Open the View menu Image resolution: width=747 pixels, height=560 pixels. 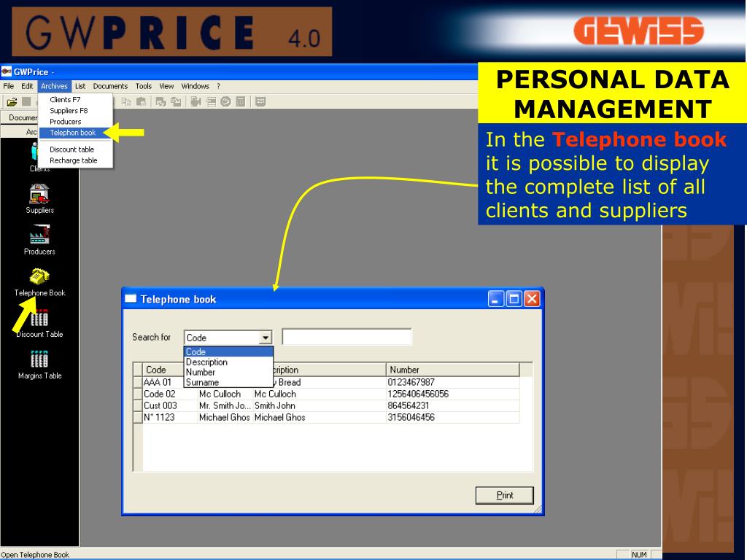point(166,86)
